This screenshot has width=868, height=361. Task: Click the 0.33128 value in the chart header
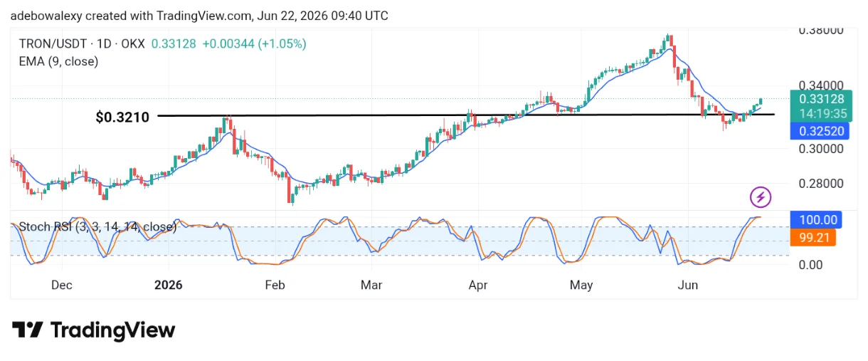point(172,43)
